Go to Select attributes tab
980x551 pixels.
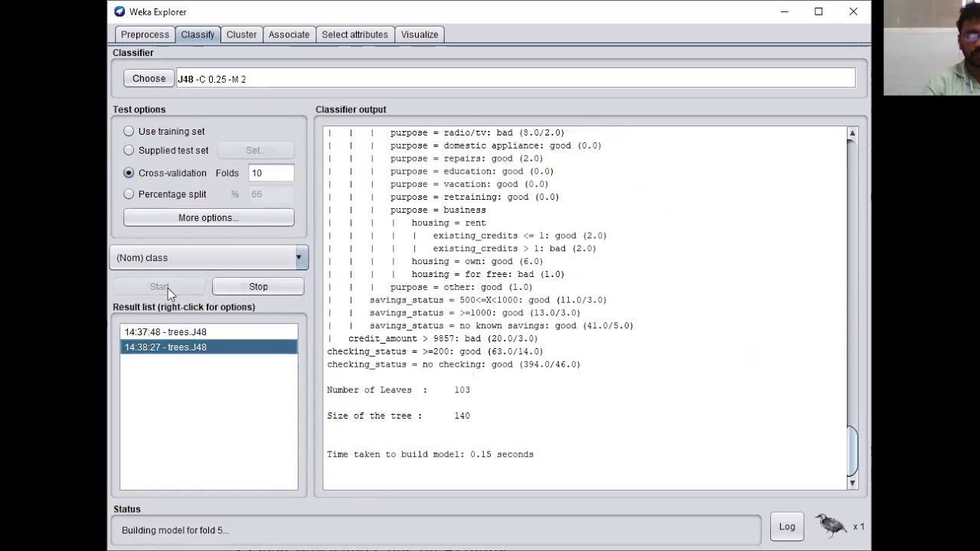coord(354,34)
